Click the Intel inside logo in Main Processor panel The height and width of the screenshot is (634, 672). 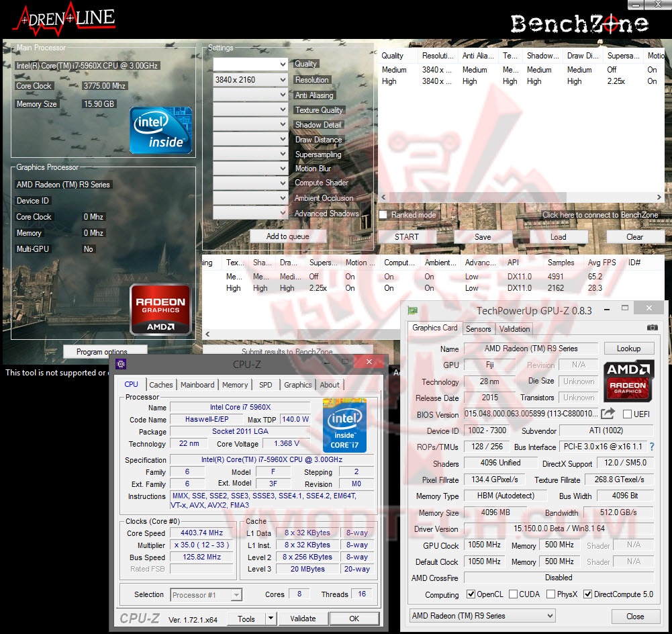[160, 130]
